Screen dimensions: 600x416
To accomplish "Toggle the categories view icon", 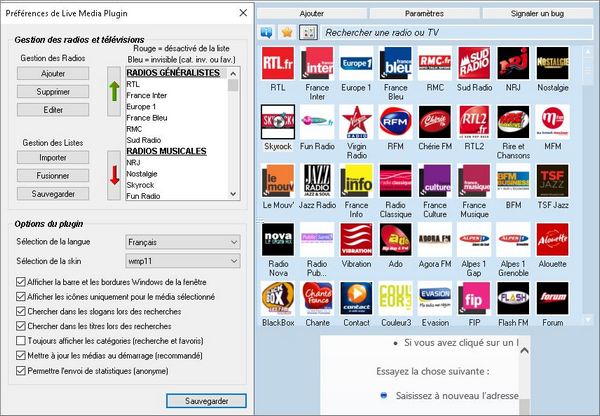I will pos(308,33).
